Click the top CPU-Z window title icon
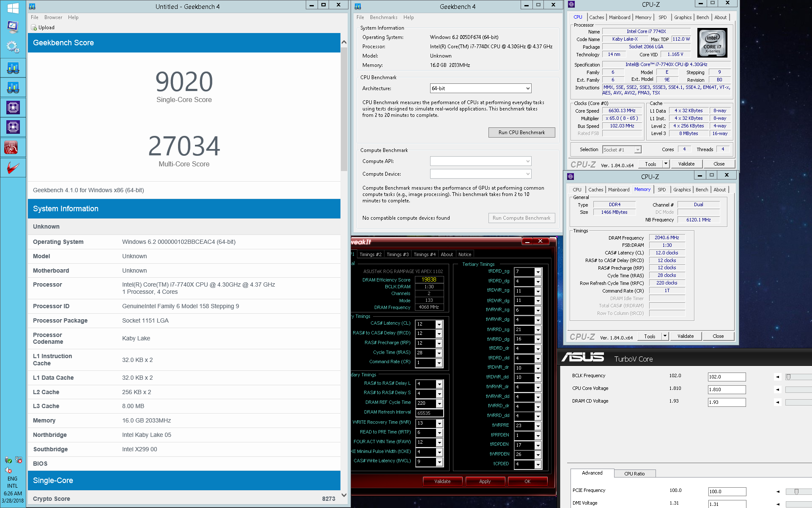812x508 pixels. 571,4
